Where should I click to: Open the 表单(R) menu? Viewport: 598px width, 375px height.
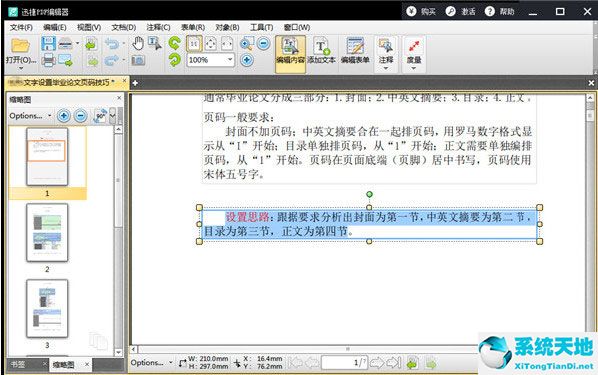pyautogui.click(x=193, y=27)
